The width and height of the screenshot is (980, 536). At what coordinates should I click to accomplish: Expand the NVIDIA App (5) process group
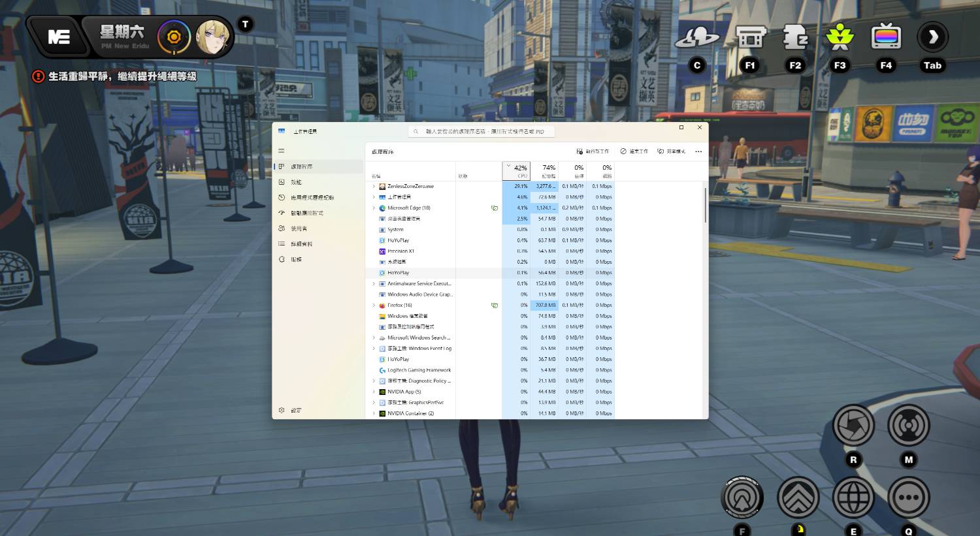374,392
